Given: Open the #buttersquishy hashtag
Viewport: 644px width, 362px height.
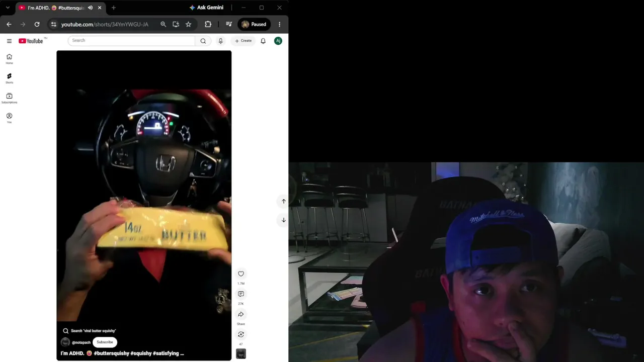Looking at the screenshot, I should coord(111,353).
